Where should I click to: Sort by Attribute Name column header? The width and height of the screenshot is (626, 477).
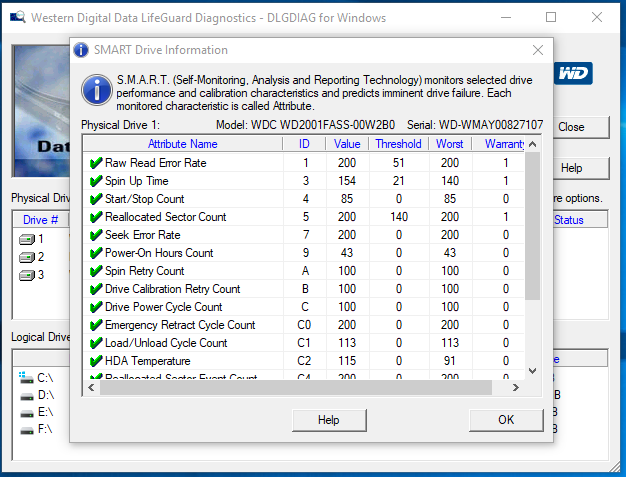click(182, 144)
